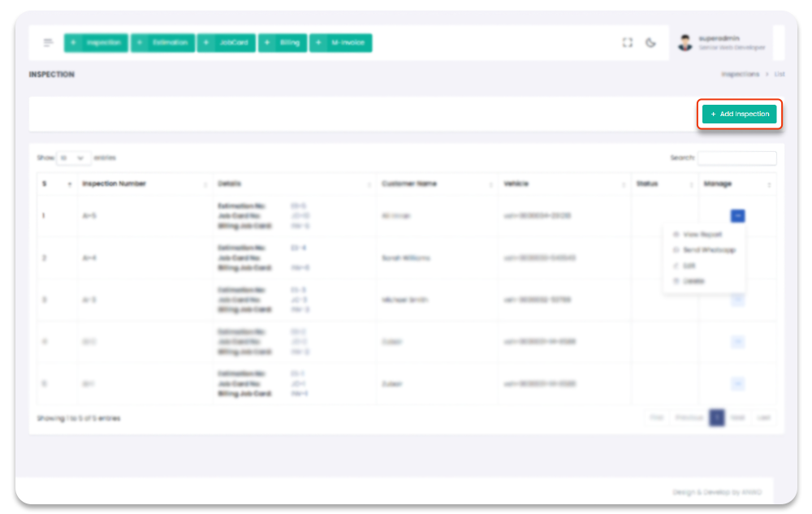Collapse the first row's Manage dropdown button

737,216
